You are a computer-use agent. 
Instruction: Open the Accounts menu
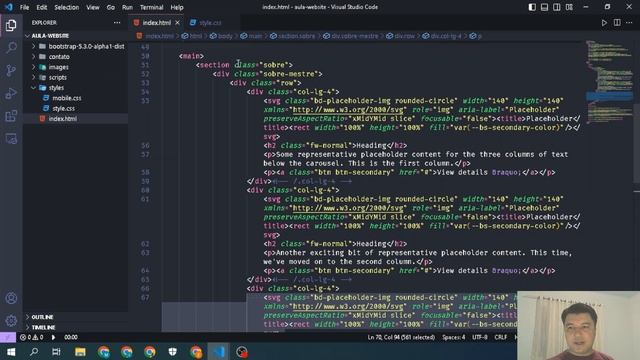tap(11, 298)
